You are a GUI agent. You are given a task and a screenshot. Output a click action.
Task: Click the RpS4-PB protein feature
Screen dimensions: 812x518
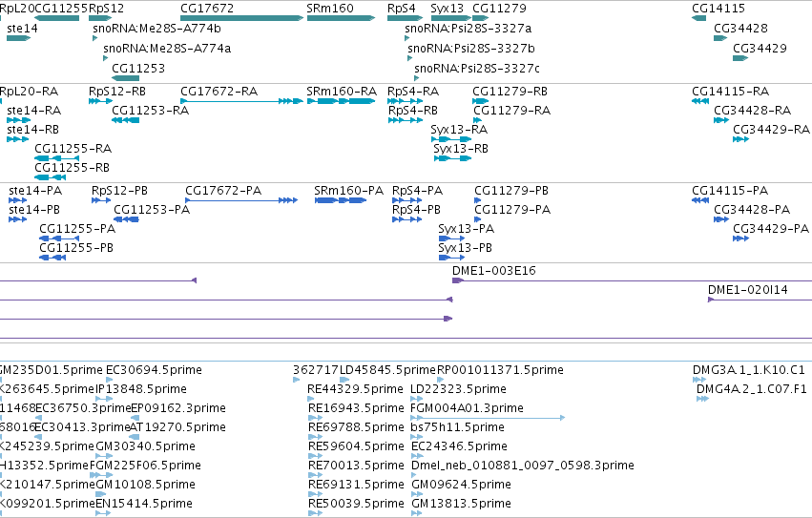click(x=406, y=219)
